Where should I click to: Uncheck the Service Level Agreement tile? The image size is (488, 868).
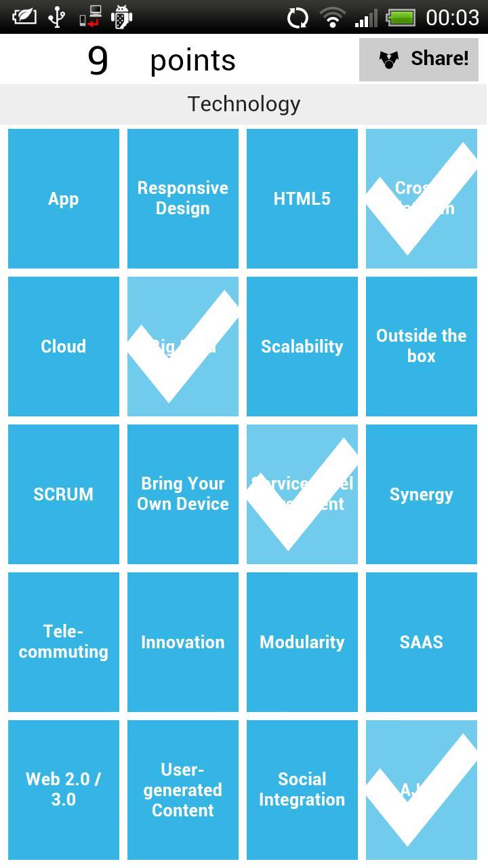302,494
